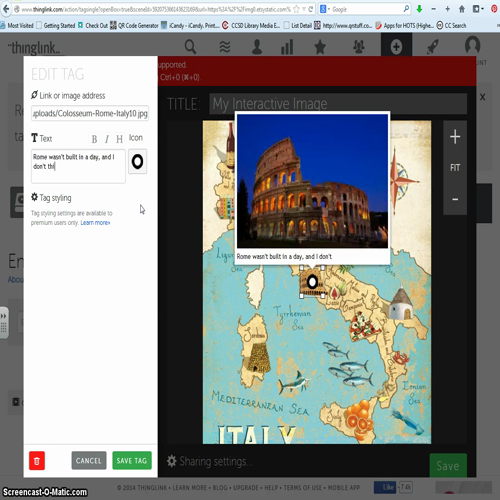Click the heading H formatting button
Viewport: 500px width, 500px height.
[x=119, y=139]
